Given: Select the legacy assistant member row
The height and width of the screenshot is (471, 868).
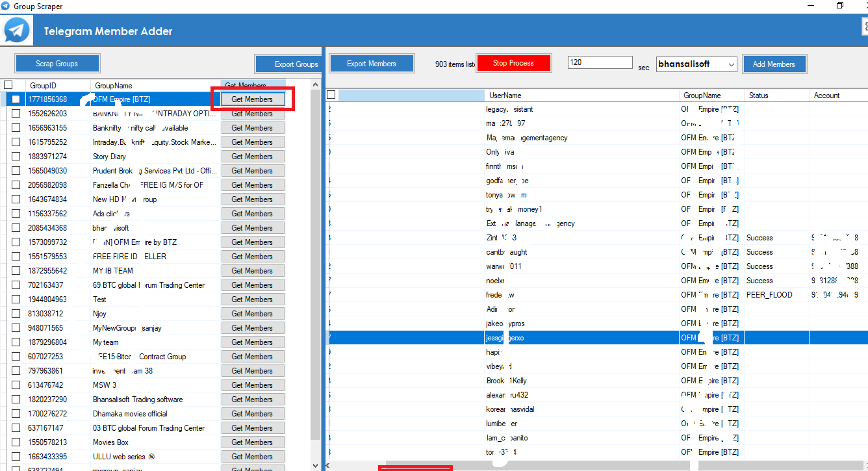Looking at the screenshot, I should pos(597,109).
